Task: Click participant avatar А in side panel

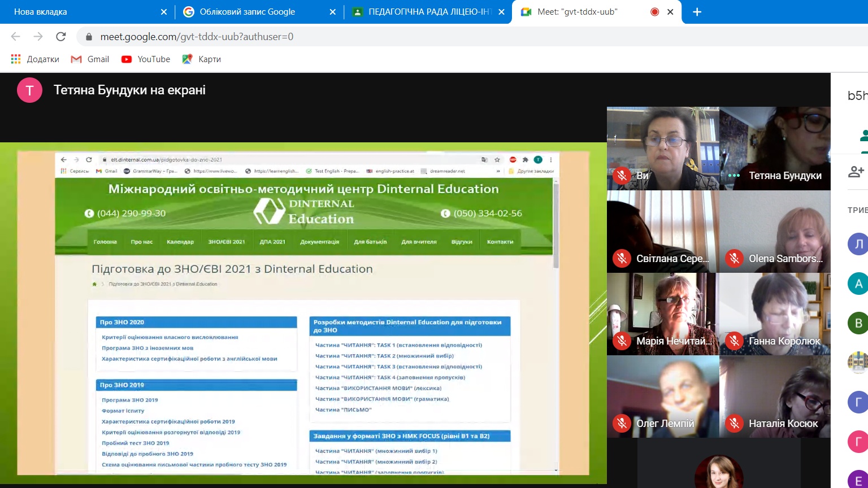Action: (858, 284)
